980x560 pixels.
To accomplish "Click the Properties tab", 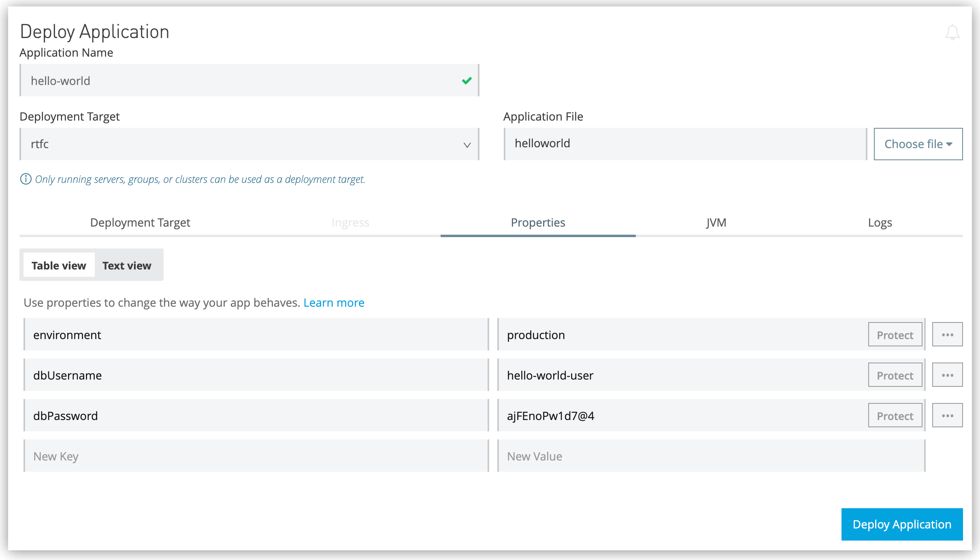I will 538,222.
